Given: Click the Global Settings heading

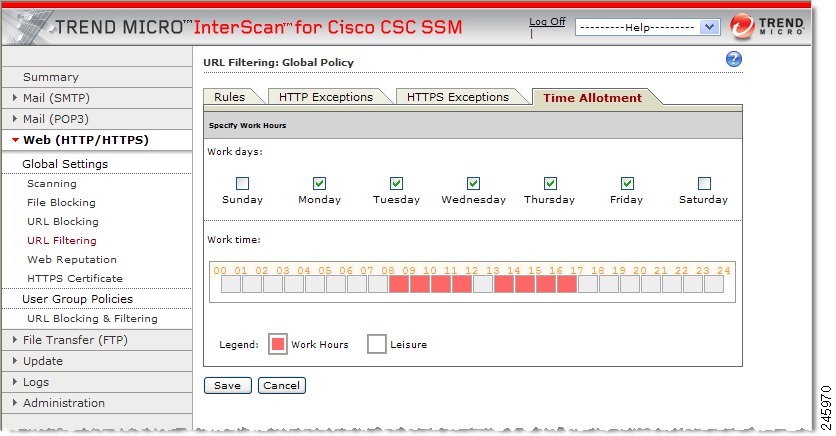Looking at the screenshot, I should pos(65,164).
